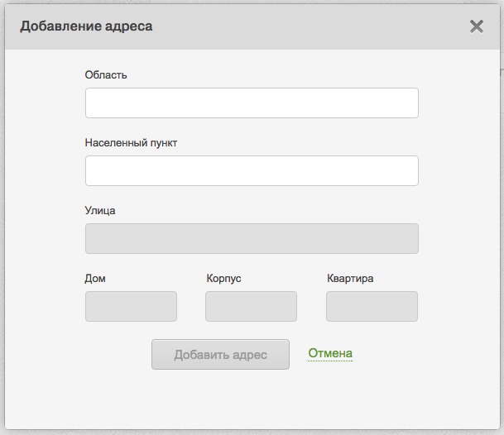Focus the Населенный пункт input box
This screenshot has height=435, width=504.
(252, 171)
